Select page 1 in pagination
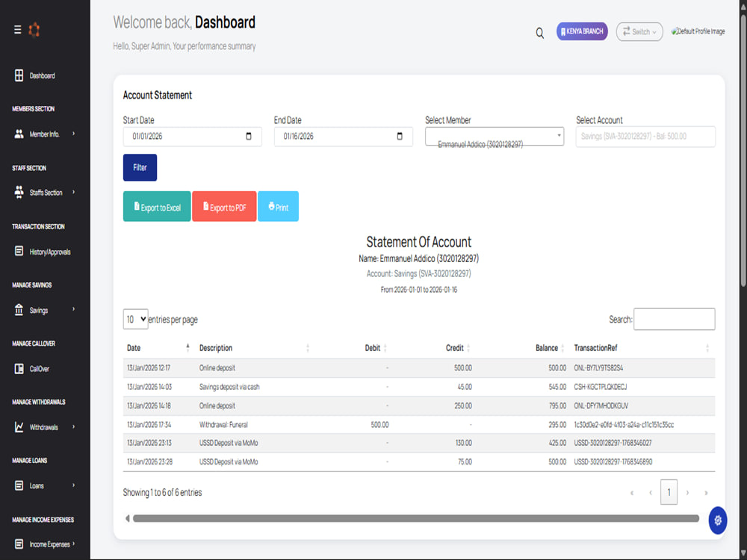Viewport: 747px width, 560px height. pyautogui.click(x=669, y=492)
